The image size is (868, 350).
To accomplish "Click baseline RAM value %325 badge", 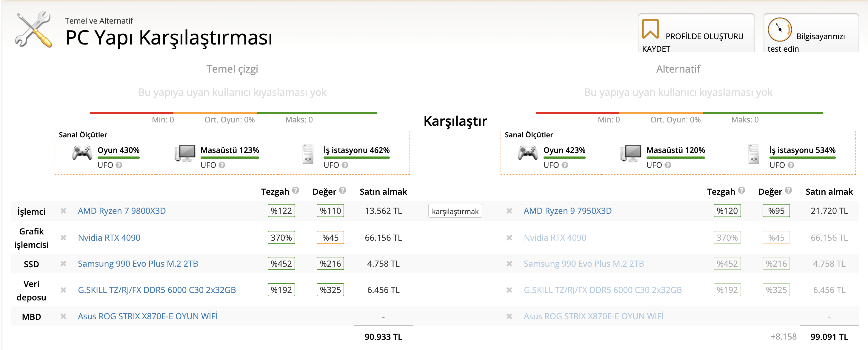I will [330, 290].
